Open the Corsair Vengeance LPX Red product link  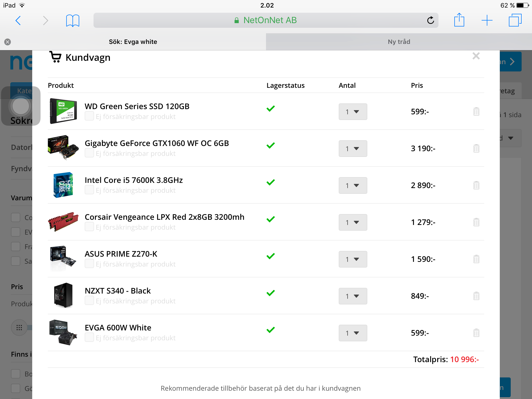(164, 217)
